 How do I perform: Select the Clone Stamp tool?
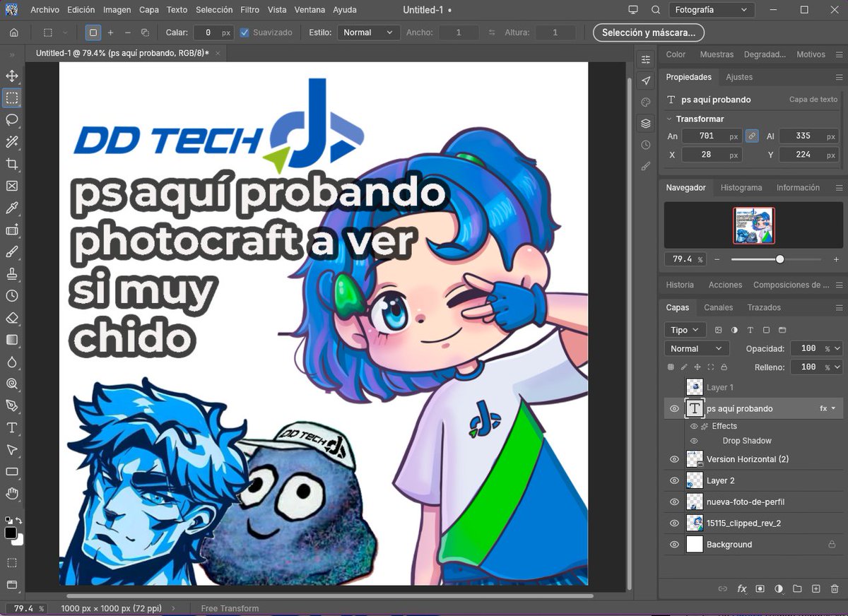point(12,274)
